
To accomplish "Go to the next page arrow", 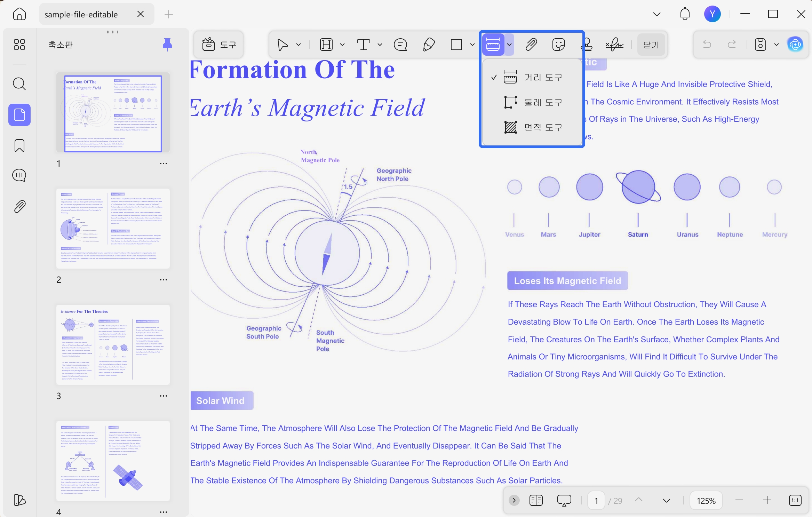I will 667,500.
